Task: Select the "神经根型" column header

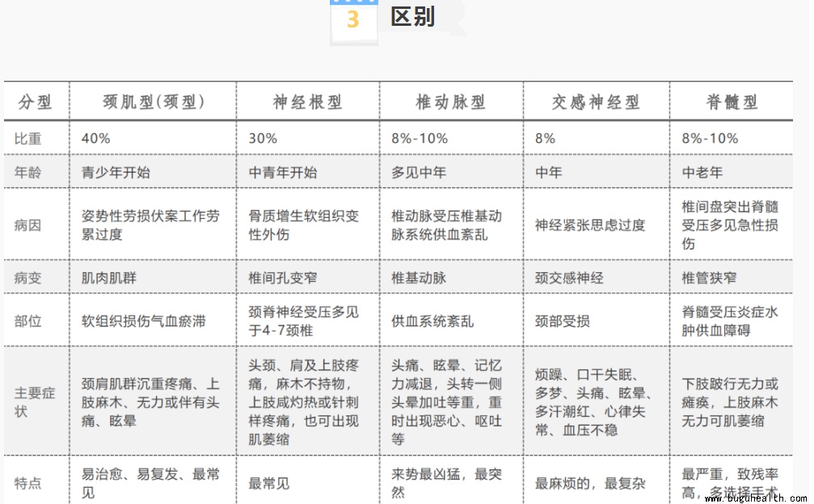Action: [x=307, y=102]
